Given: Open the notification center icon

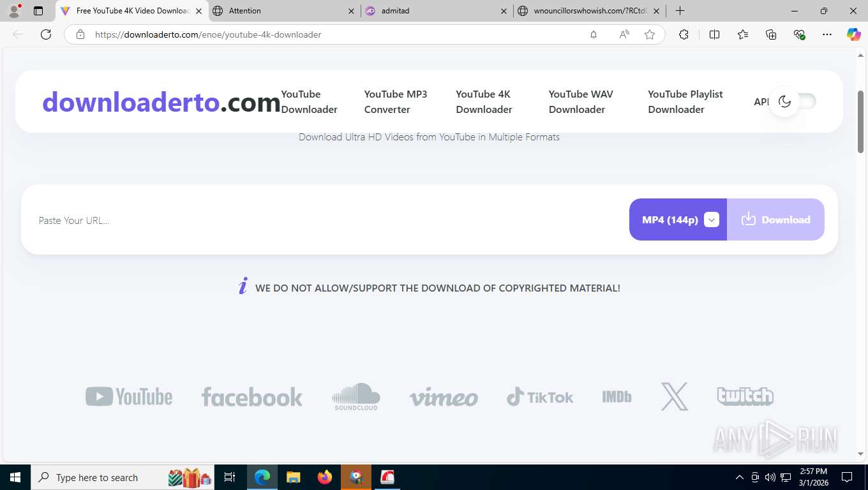Looking at the screenshot, I should click(847, 477).
